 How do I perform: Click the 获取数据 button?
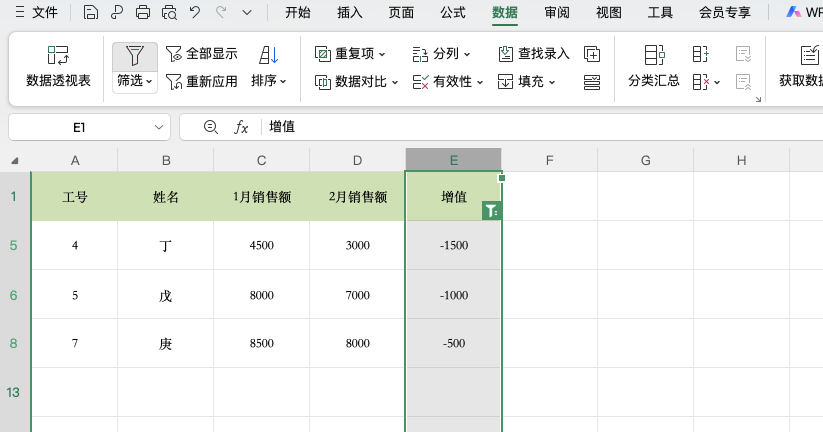pos(801,67)
